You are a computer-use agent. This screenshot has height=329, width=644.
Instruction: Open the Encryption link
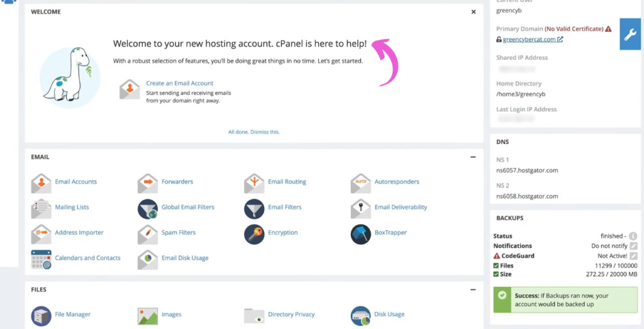(283, 233)
